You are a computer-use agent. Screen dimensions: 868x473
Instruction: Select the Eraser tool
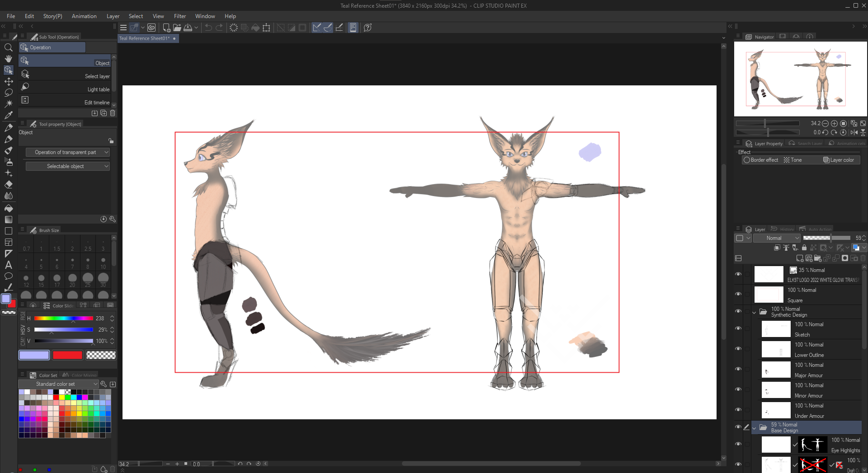(8, 184)
